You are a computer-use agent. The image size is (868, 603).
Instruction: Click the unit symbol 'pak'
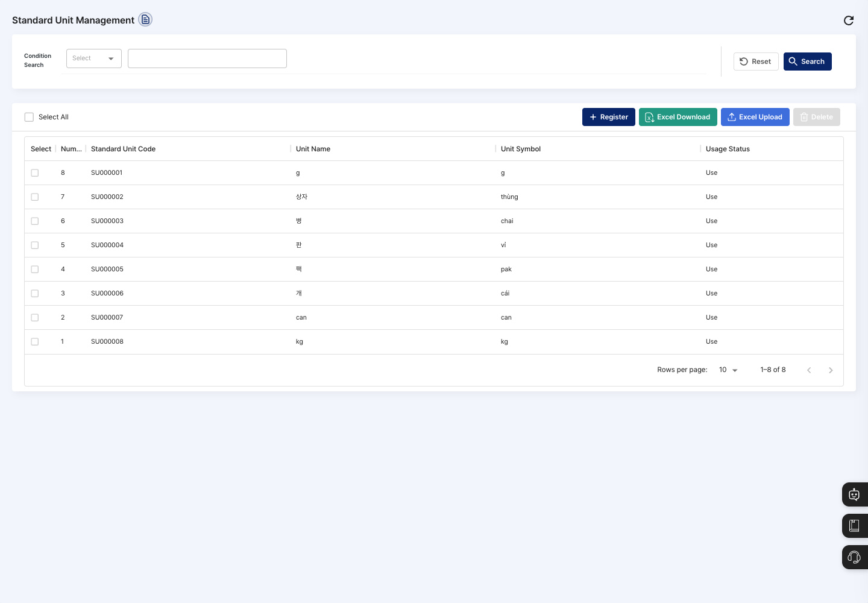pos(506,270)
